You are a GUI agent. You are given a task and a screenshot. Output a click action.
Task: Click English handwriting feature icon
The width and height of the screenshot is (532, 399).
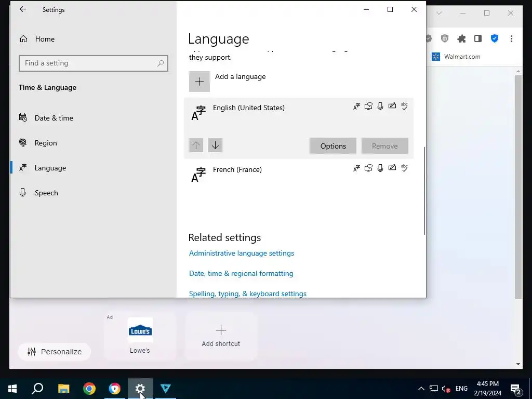click(392, 106)
